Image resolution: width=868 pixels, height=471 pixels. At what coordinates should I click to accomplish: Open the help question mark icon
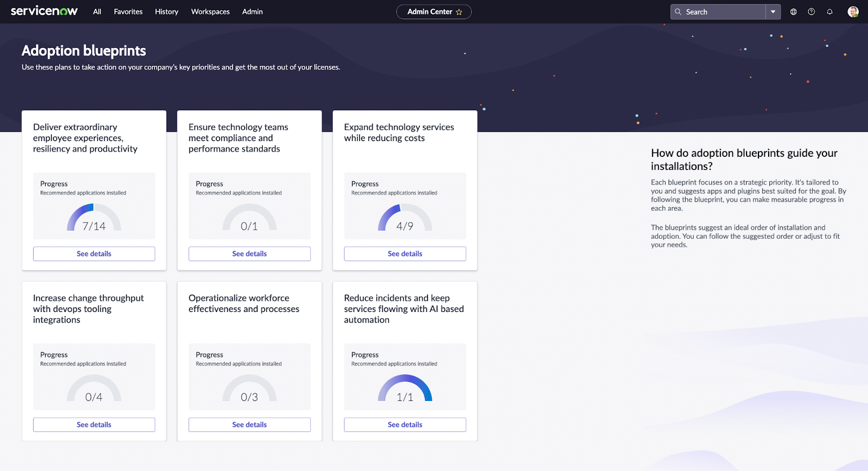point(812,12)
